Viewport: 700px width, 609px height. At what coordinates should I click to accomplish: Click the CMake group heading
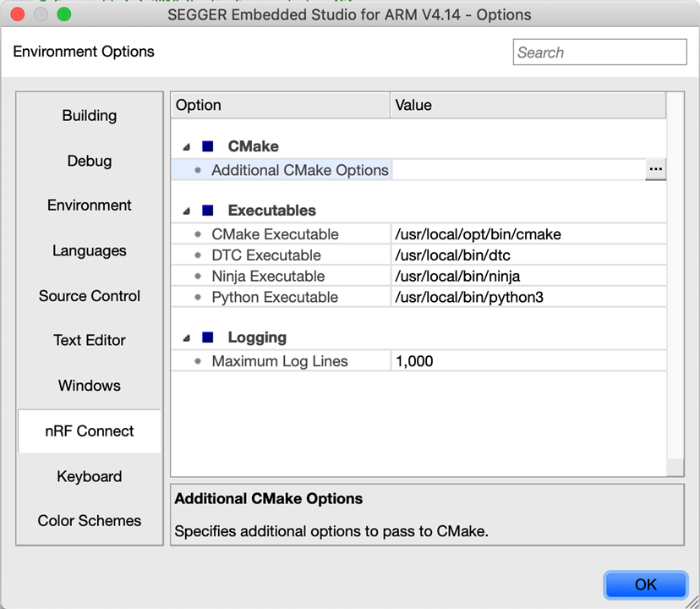click(x=253, y=146)
